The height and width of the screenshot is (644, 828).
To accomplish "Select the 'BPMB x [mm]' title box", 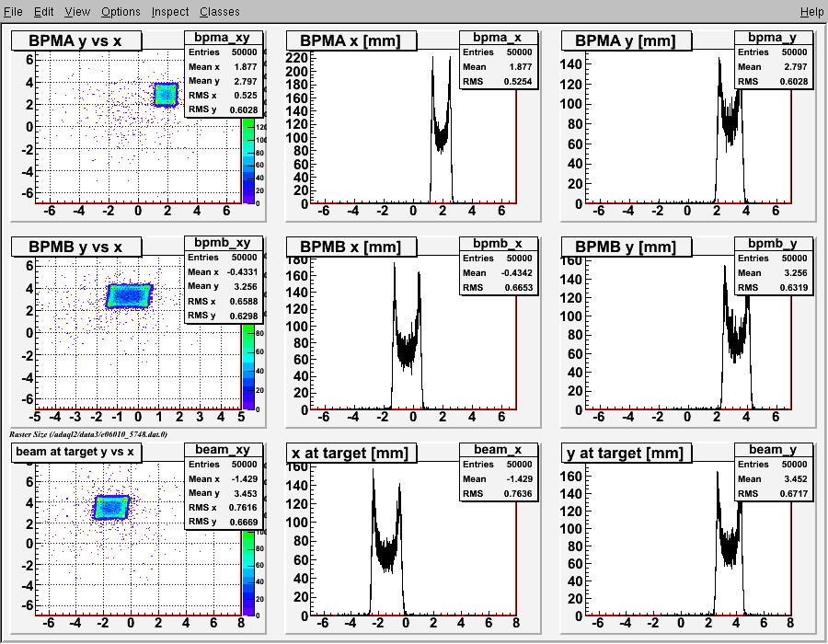I will coord(351,247).
